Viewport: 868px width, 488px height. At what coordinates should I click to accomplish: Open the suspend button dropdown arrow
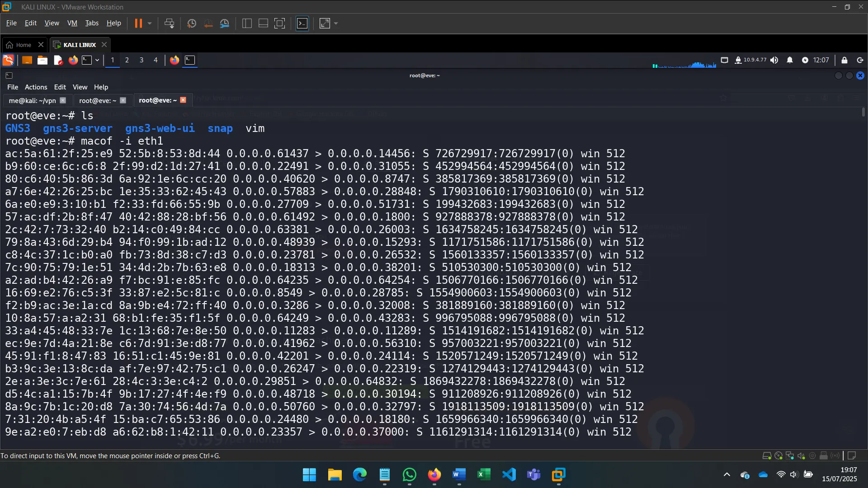tap(149, 23)
